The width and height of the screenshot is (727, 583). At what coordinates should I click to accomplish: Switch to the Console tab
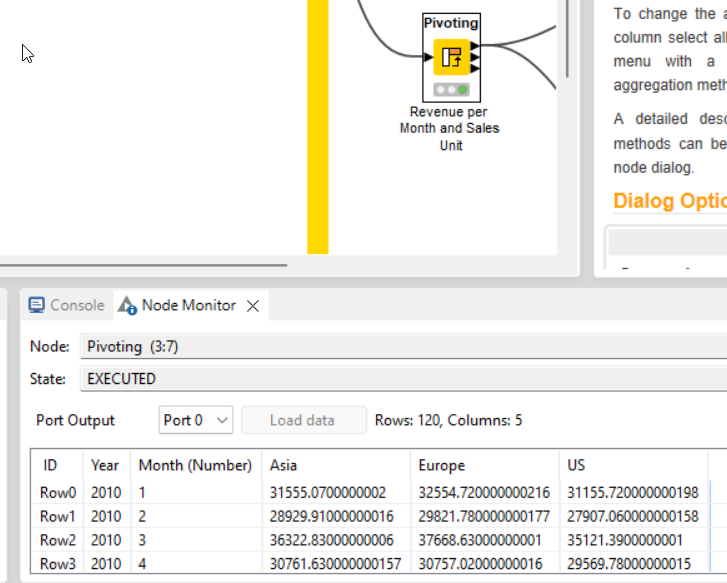pyautogui.click(x=66, y=305)
